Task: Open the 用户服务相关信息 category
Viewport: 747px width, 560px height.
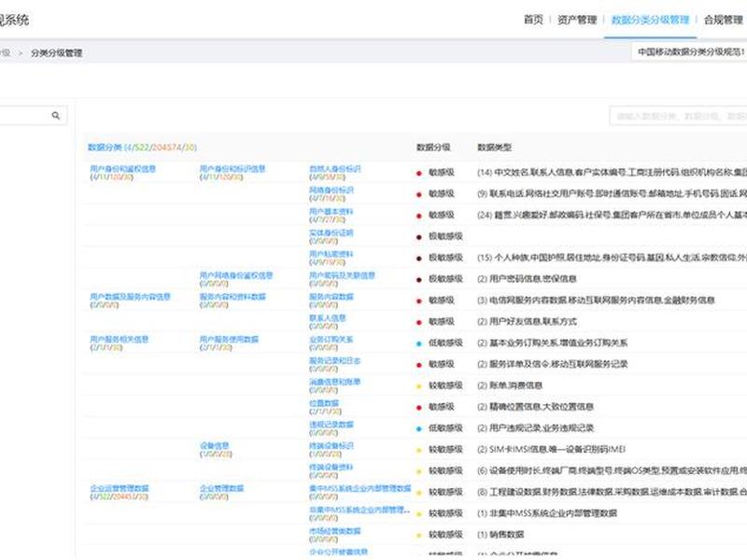Action: (x=120, y=339)
